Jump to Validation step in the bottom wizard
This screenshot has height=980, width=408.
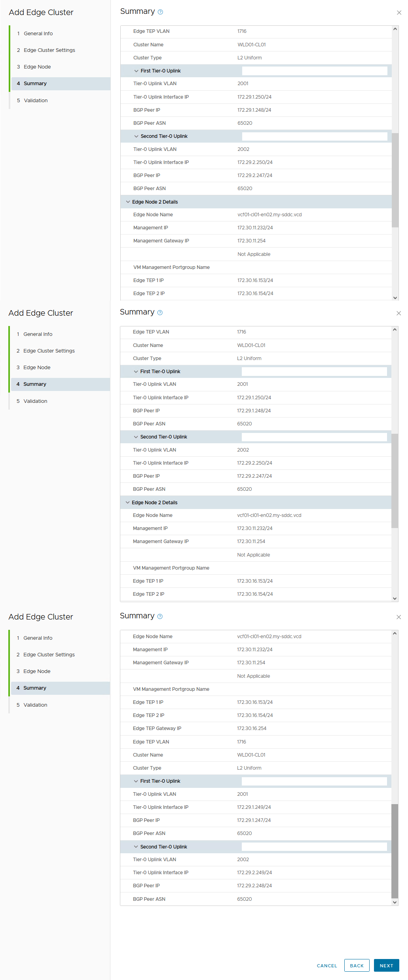[35, 705]
